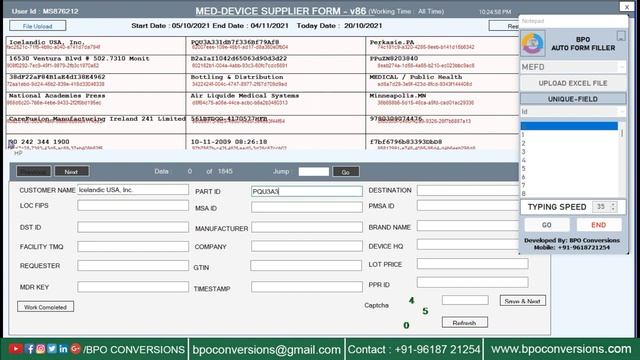Select item 6 in the unique-field list
The width and height of the screenshot is (640, 360).
(569, 177)
